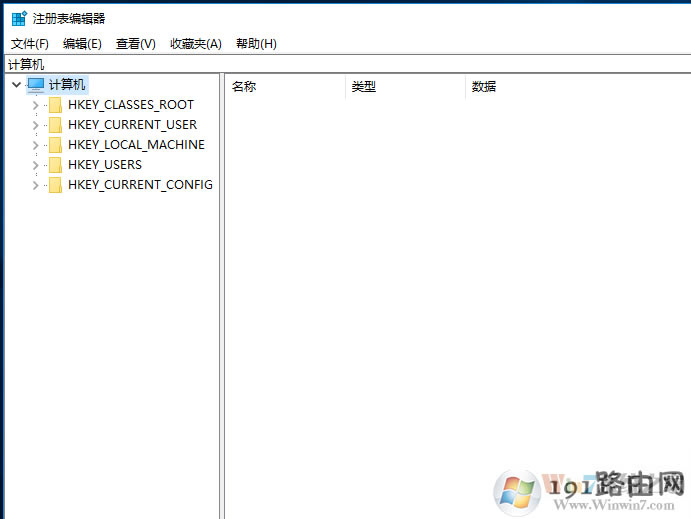The width and height of the screenshot is (691, 519).
Task: Click the address bar showing 计算机
Action: (x=347, y=64)
